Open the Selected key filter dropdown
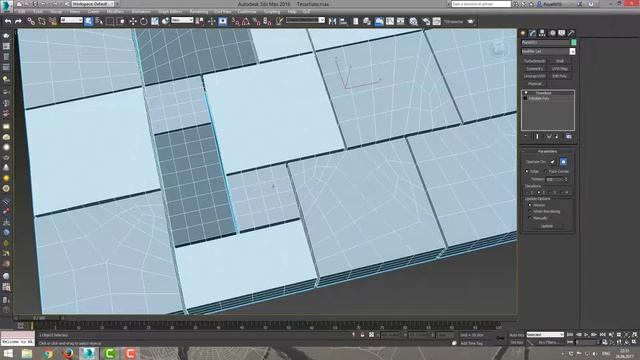The image size is (640, 360). pyautogui.click(x=545, y=335)
